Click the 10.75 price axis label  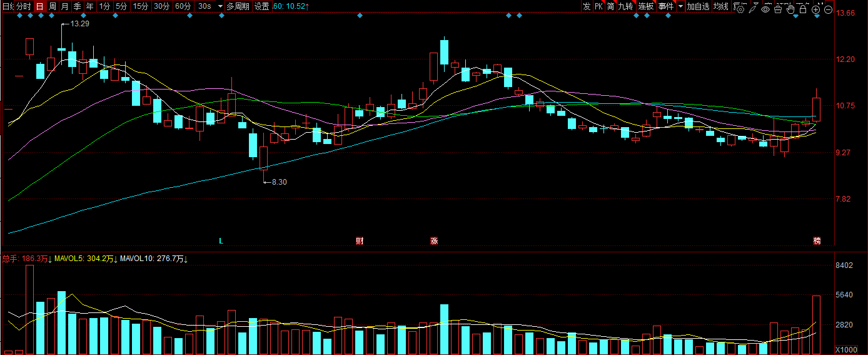tap(846, 106)
